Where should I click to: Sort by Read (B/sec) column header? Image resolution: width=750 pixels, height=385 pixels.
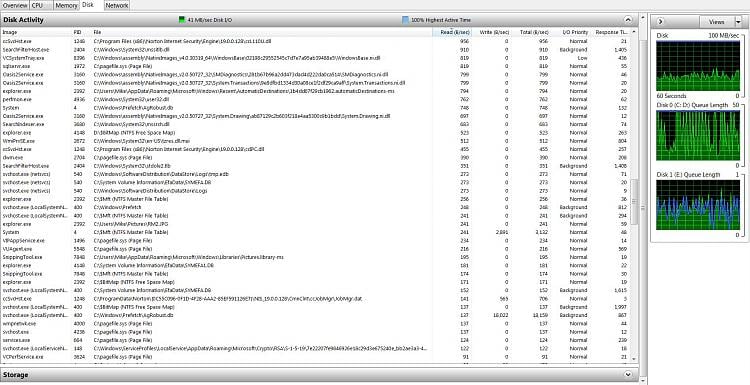(x=452, y=32)
